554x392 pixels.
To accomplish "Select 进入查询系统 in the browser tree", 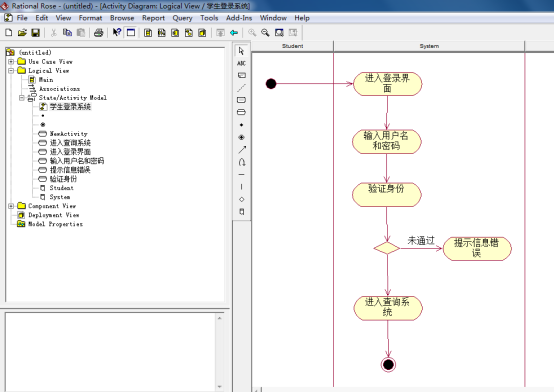I will [x=70, y=143].
